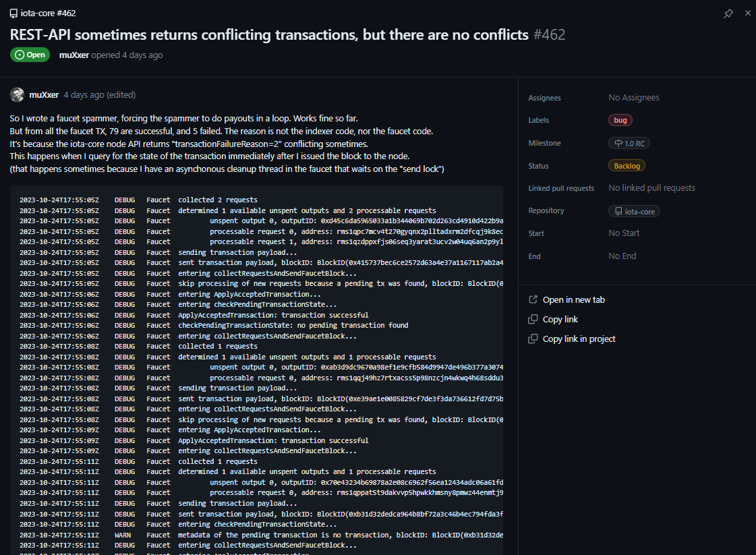
Task: Choose the 'Copy link' option
Action: (560, 320)
